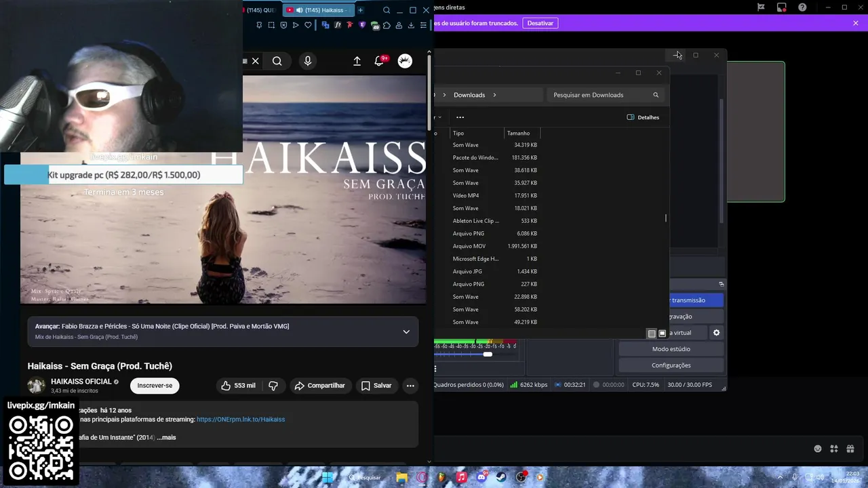The image size is (868, 488).
Task: Open Discord from the taskbar
Action: 481,477
